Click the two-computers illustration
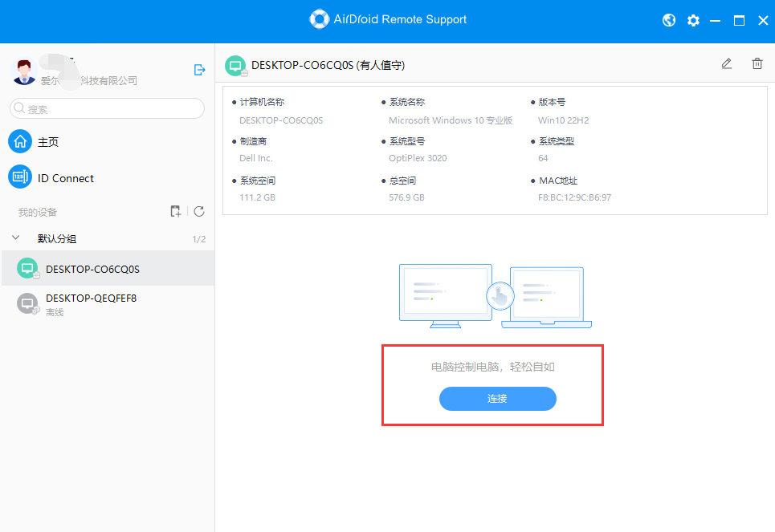 coord(496,296)
